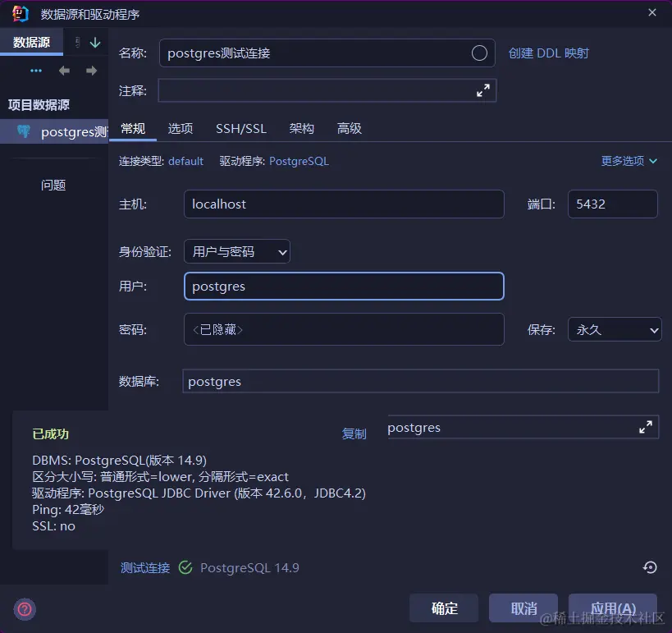Image resolution: width=672 pixels, height=633 pixels.
Task: Click the back navigation arrow icon
Action: coord(63,70)
